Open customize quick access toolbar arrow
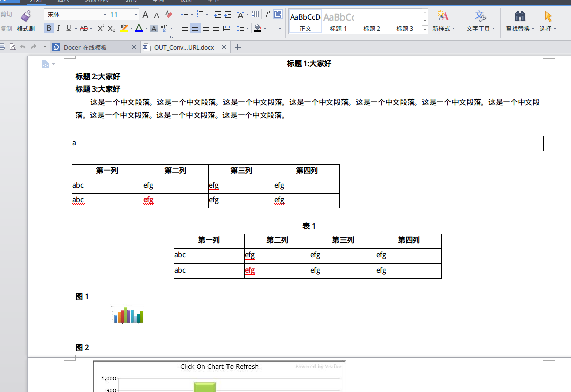Image resolution: width=571 pixels, height=392 pixels. pyautogui.click(x=45, y=47)
